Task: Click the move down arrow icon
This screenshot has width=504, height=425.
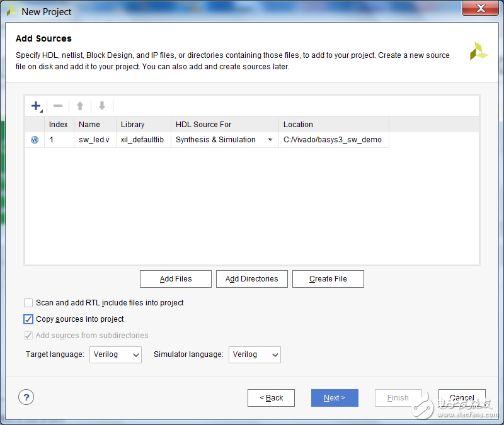Action: click(101, 106)
